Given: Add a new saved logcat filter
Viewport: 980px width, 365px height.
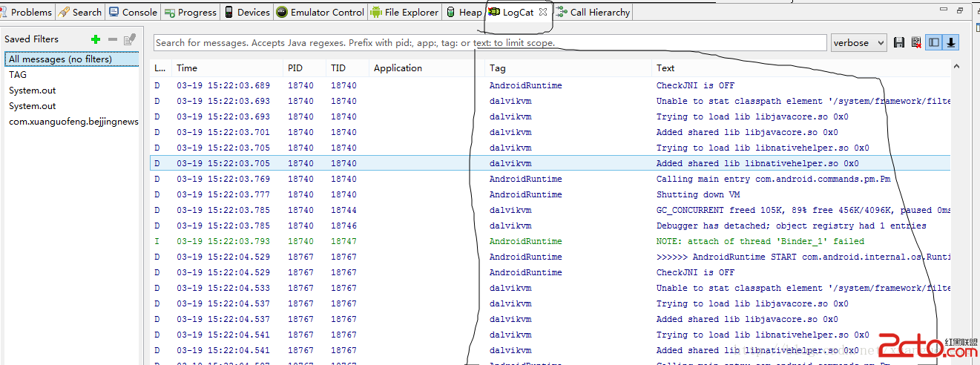Looking at the screenshot, I should tap(96, 39).
